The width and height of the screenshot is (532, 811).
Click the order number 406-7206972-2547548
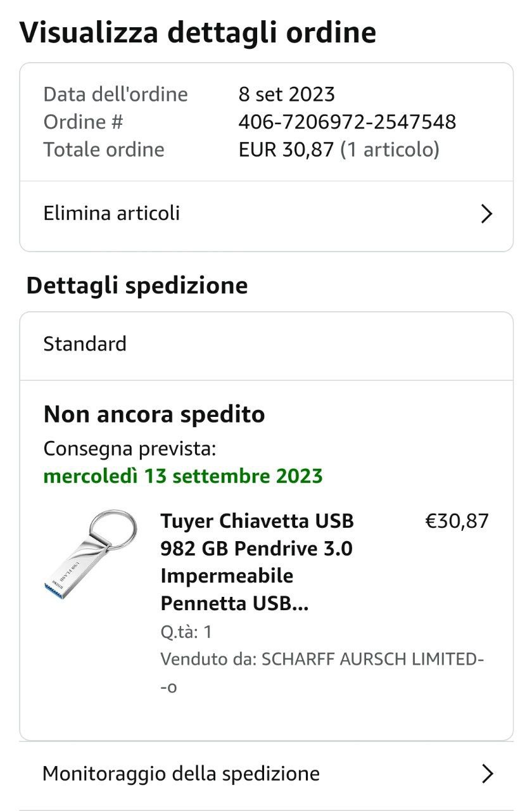pyautogui.click(x=347, y=122)
